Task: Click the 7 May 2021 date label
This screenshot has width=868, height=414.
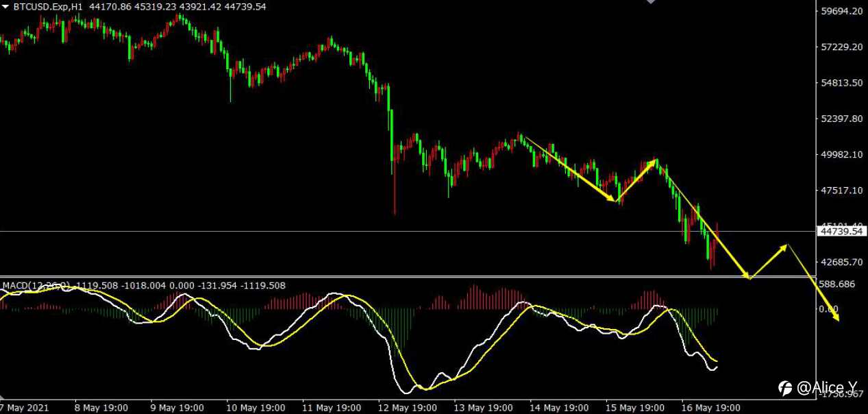Action: [x=25, y=408]
